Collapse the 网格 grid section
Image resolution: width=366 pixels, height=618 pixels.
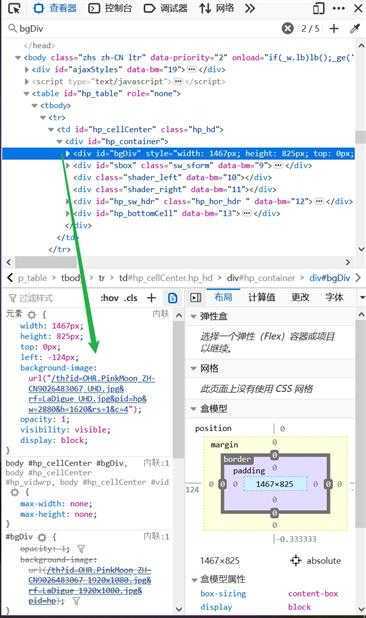(193, 368)
